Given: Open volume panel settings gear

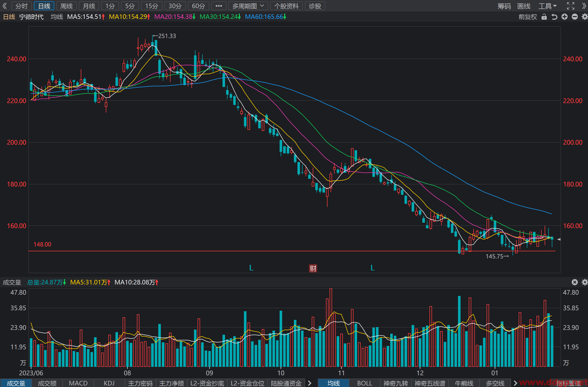Looking at the screenshot, I should [585, 282].
